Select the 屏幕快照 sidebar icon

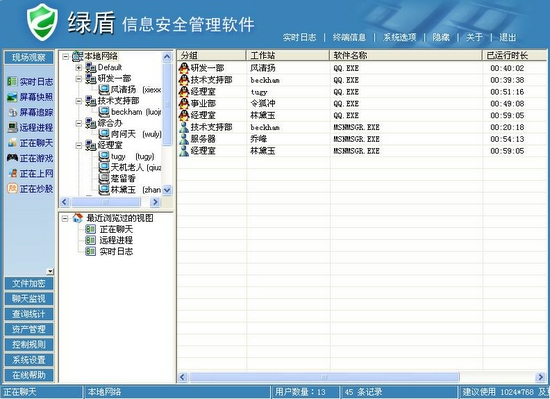(x=12, y=97)
